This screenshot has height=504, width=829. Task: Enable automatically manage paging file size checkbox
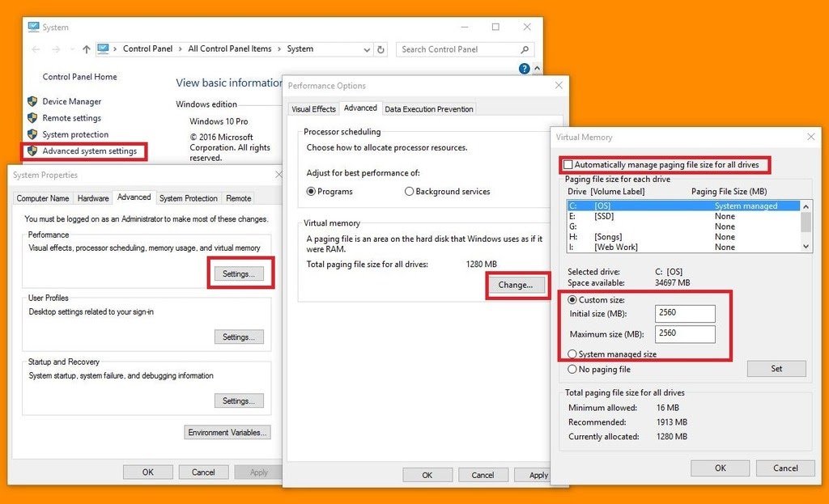tap(568, 165)
